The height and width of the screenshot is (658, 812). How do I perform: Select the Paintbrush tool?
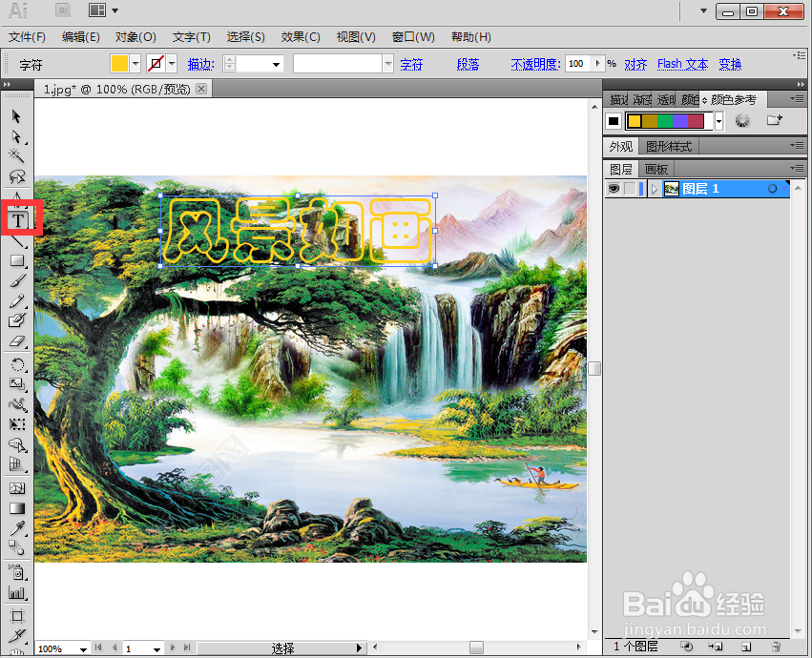click(17, 281)
